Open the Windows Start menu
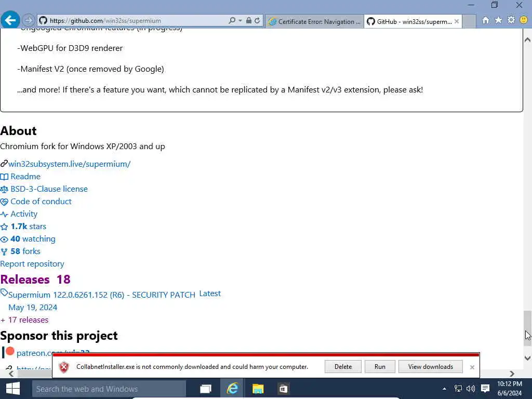Image resolution: width=532 pixels, height=399 pixels. (x=13, y=389)
